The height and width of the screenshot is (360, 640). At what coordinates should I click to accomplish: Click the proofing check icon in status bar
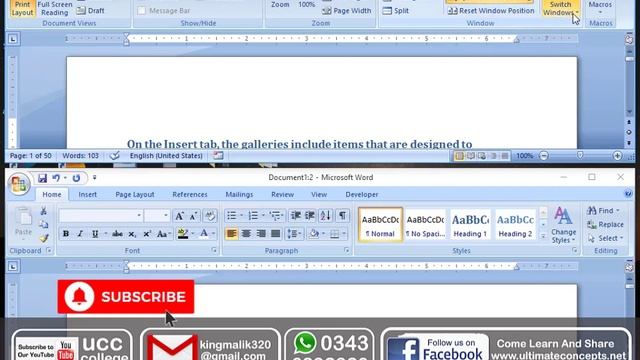pos(115,156)
